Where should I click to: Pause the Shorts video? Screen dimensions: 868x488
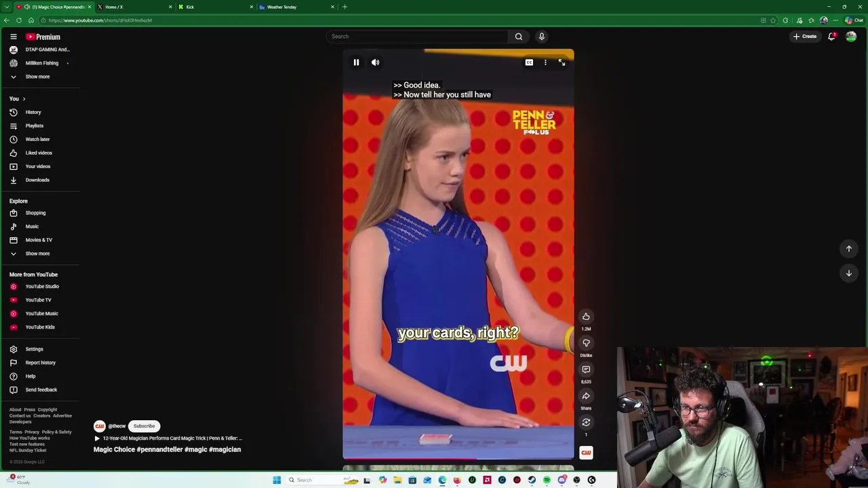[356, 62]
